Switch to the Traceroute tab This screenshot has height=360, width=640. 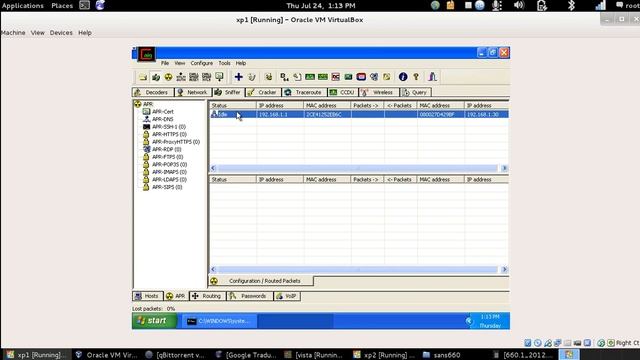pos(304,92)
